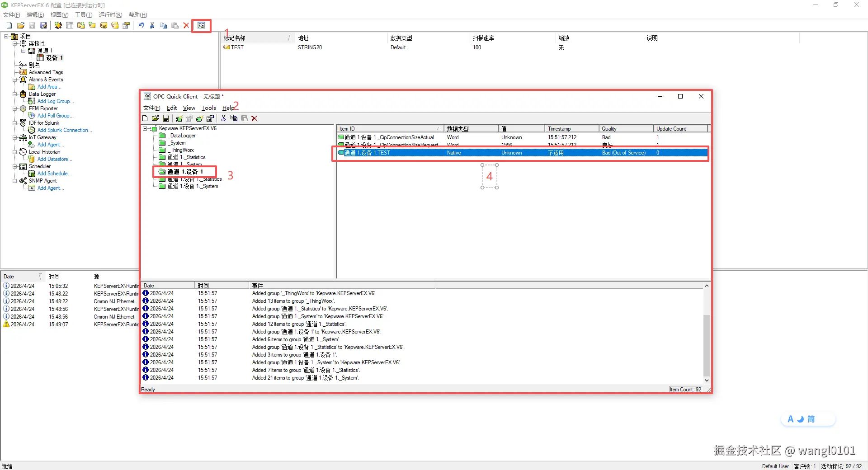The height and width of the screenshot is (470, 868).
Task: Select the _ThingWorx group in Quick Client
Action: pos(181,150)
